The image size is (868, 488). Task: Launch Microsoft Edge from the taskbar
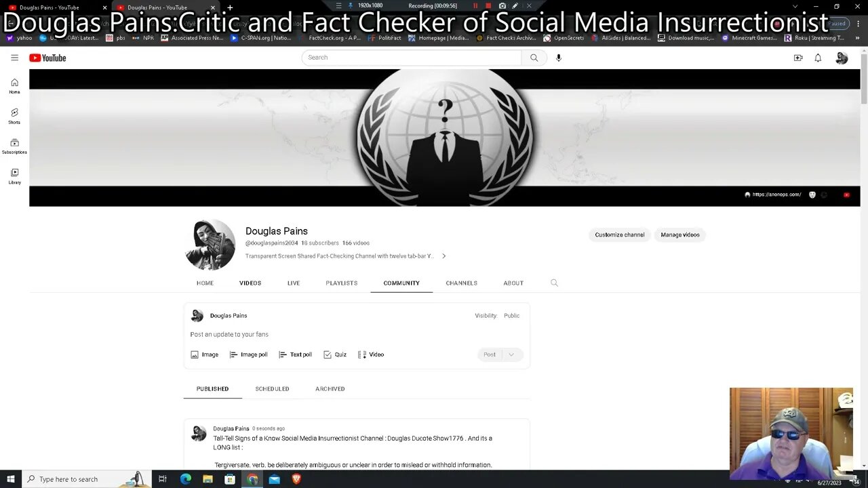pos(186,479)
